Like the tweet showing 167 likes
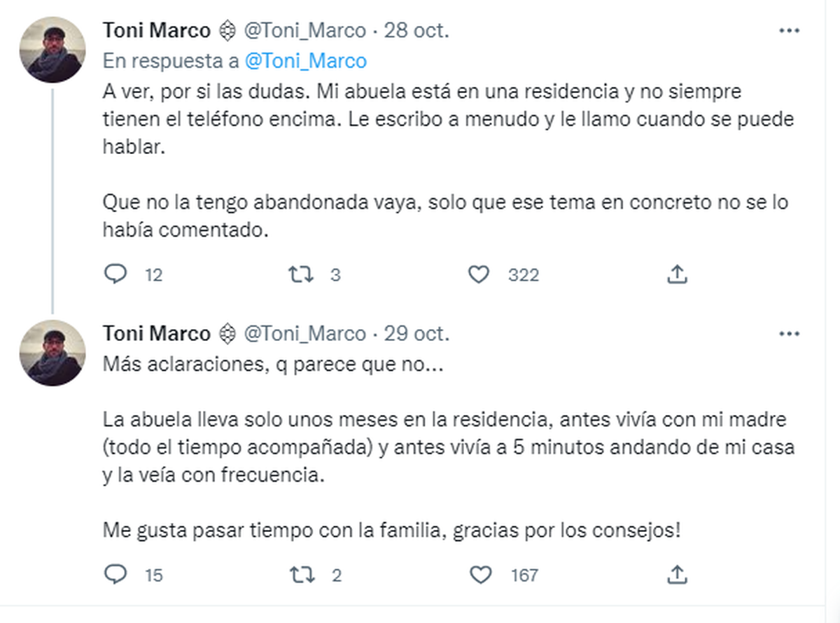 (x=479, y=574)
